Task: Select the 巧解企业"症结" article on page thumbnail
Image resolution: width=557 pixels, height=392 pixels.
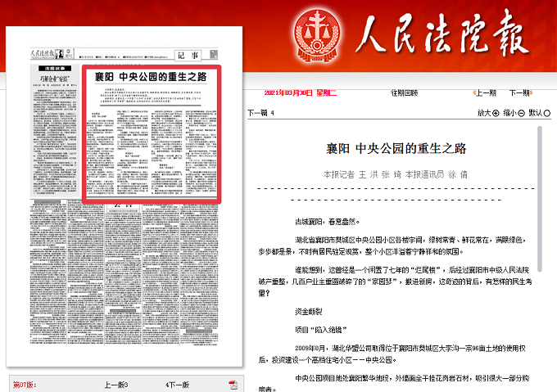Action: [55, 130]
